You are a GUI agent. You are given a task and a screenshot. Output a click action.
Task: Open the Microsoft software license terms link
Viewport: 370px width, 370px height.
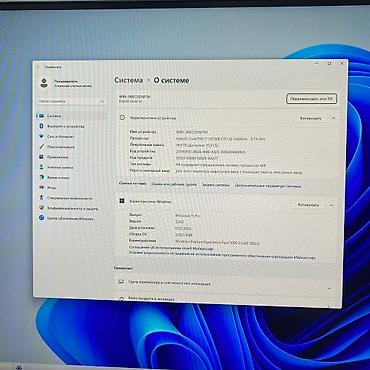pos(222,257)
